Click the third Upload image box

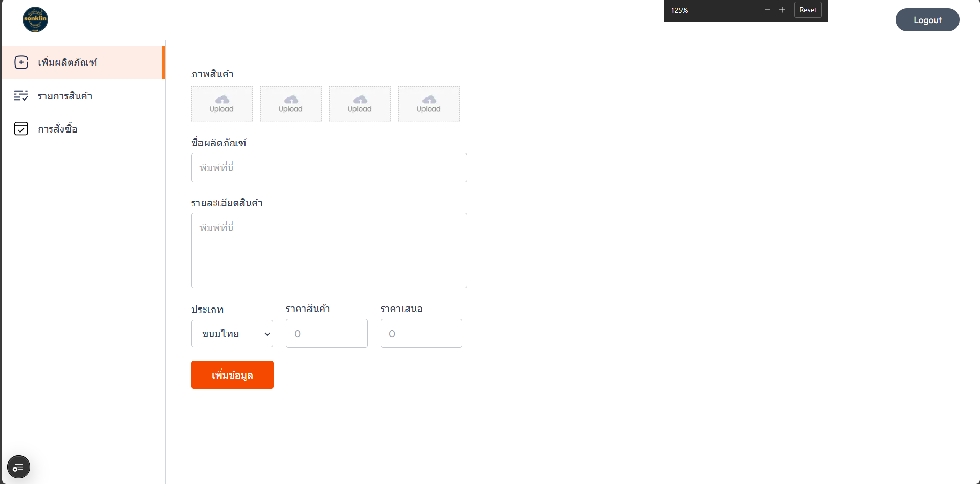360,104
